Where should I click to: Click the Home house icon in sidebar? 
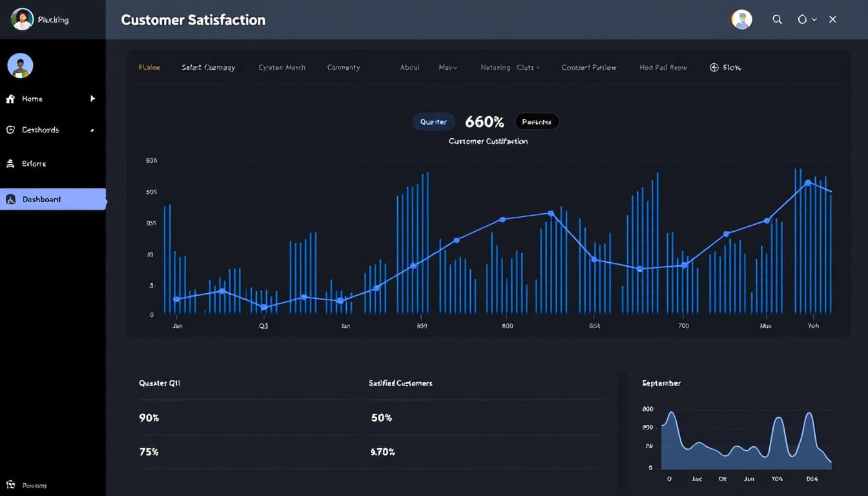pos(10,99)
